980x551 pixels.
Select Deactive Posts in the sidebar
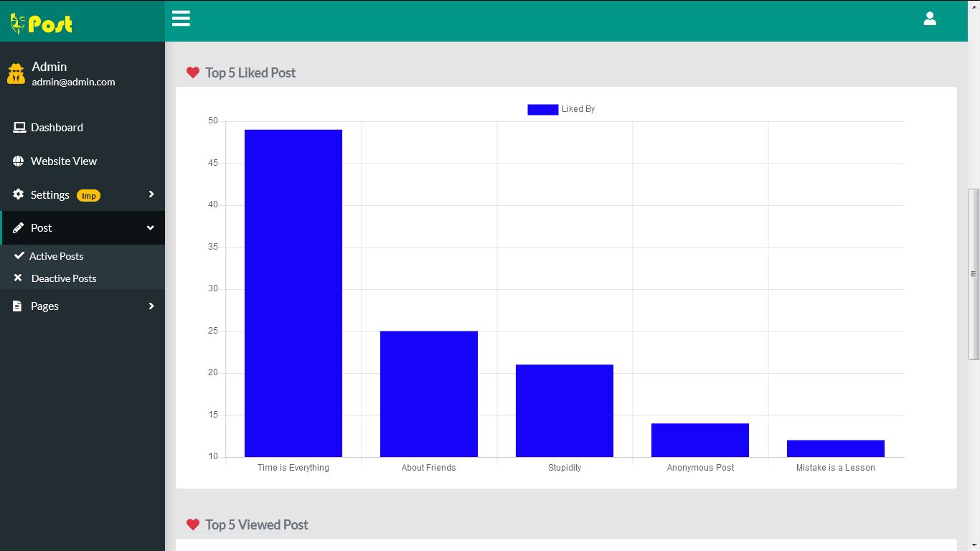(63, 278)
